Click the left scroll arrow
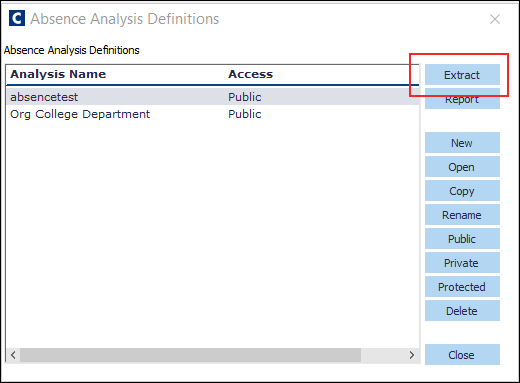520x383 pixels. [x=13, y=355]
